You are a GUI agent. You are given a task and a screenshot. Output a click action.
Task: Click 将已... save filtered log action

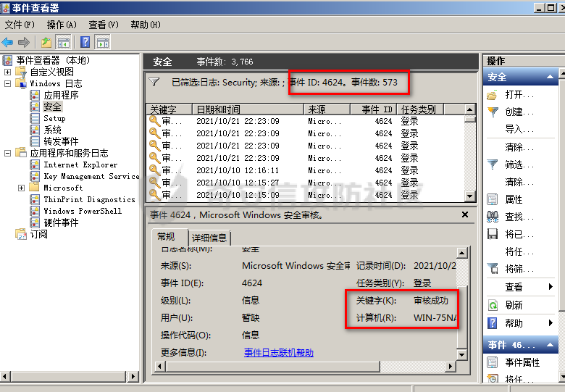pyautogui.click(x=519, y=234)
